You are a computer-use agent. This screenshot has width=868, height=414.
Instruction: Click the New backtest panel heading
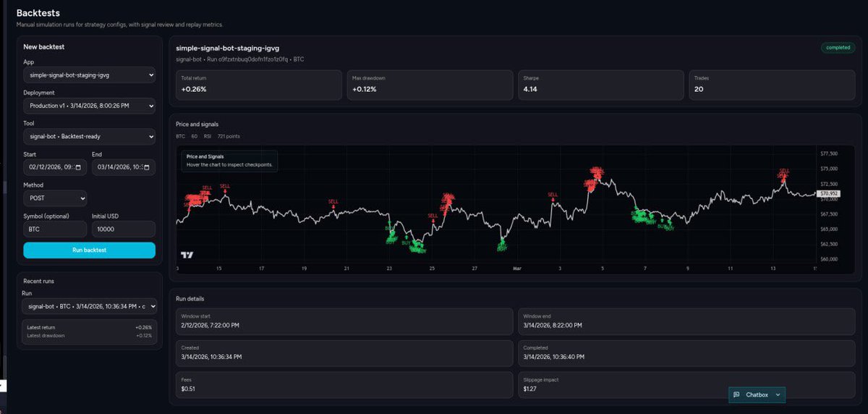44,47
